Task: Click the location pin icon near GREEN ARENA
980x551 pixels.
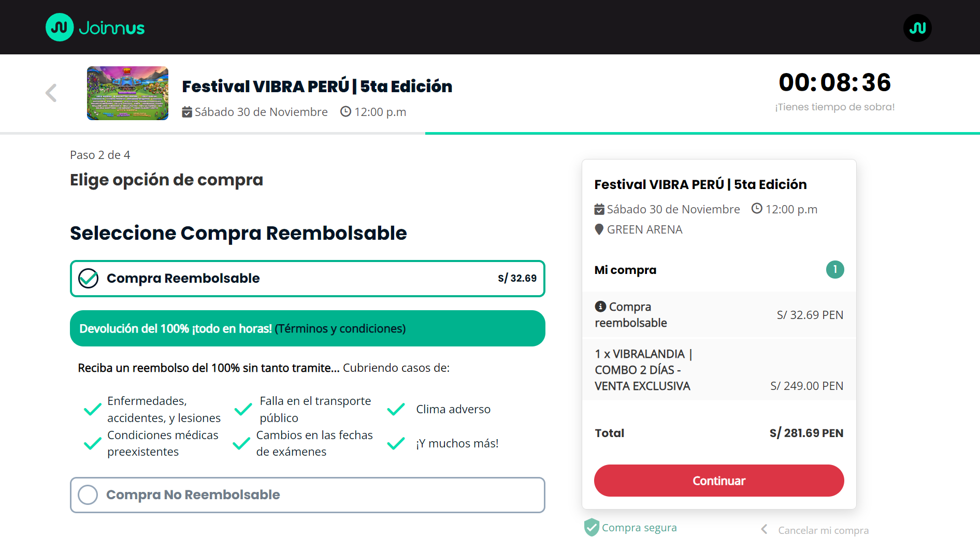Action: (x=600, y=229)
